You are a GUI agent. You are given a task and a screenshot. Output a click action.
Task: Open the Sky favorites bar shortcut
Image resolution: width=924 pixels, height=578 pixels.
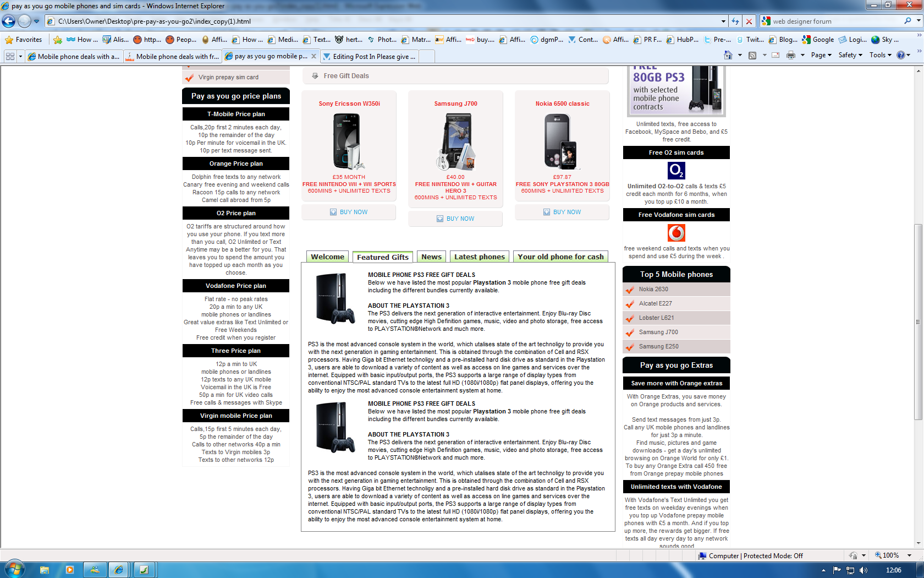pyautogui.click(x=885, y=40)
